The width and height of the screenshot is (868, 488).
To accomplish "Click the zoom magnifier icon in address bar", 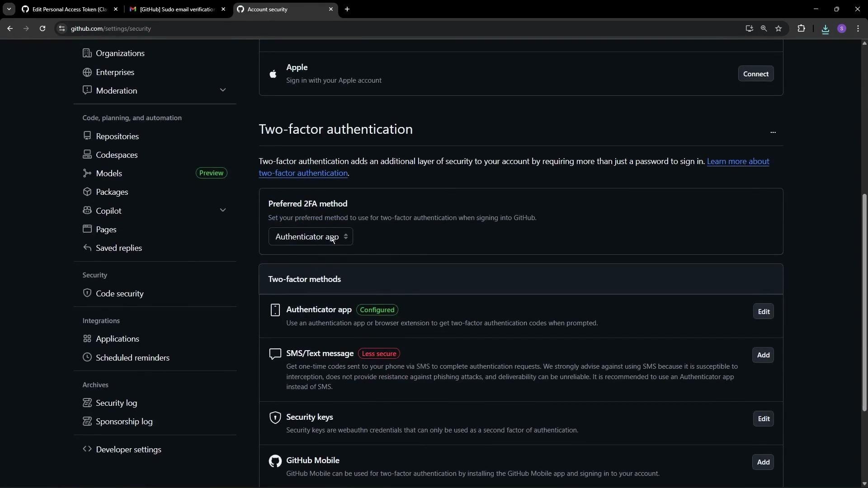I will click(764, 28).
